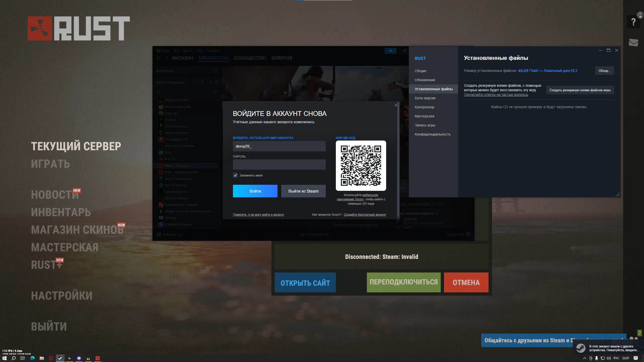Screen dimensions: 644x362
Task: Click the library search magnifier icon
Action: coord(158,92)
